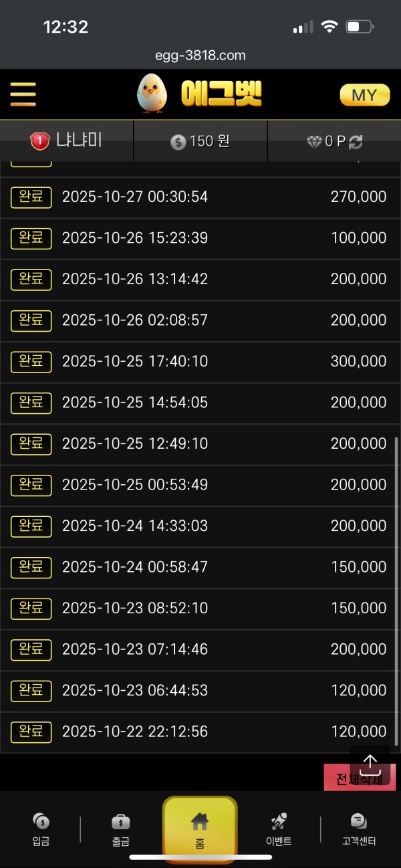Click the 완료 badge on 2025-10-27 entry
This screenshot has height=868, width=401.
[x=30, y=197]
